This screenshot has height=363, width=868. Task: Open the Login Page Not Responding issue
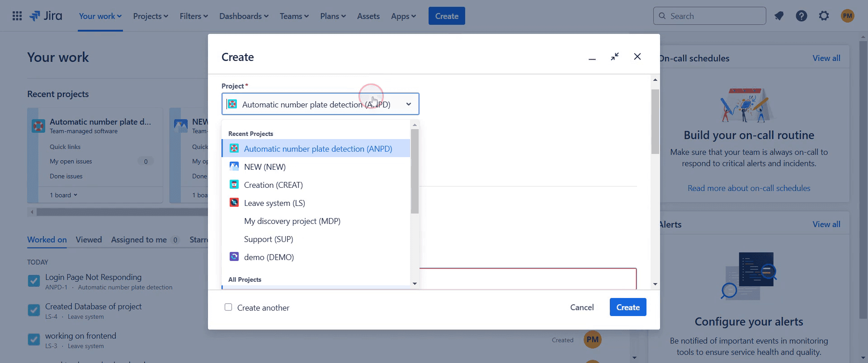pos(93,277)
